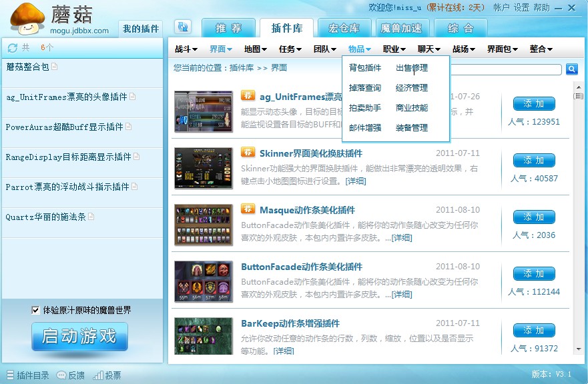The height and width of the screenshot is (384, 588).
Task: Switch to the 综合 tab
Action: click(461, 28)
